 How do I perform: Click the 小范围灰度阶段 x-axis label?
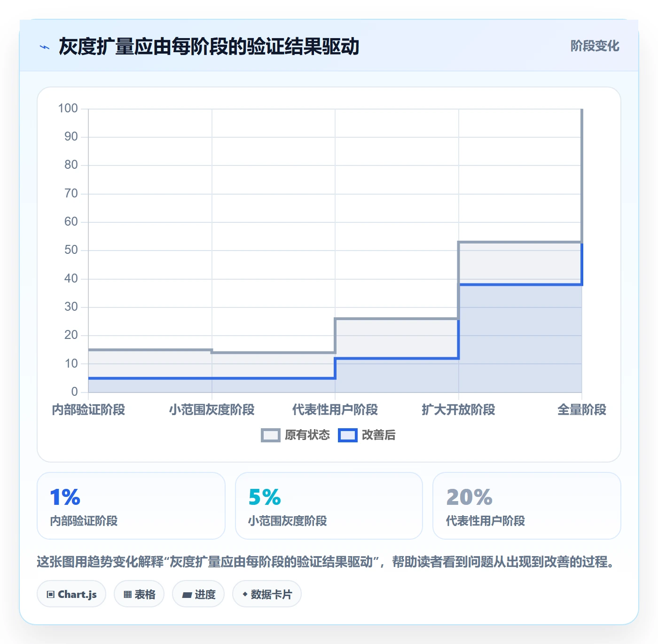(212, 410)
